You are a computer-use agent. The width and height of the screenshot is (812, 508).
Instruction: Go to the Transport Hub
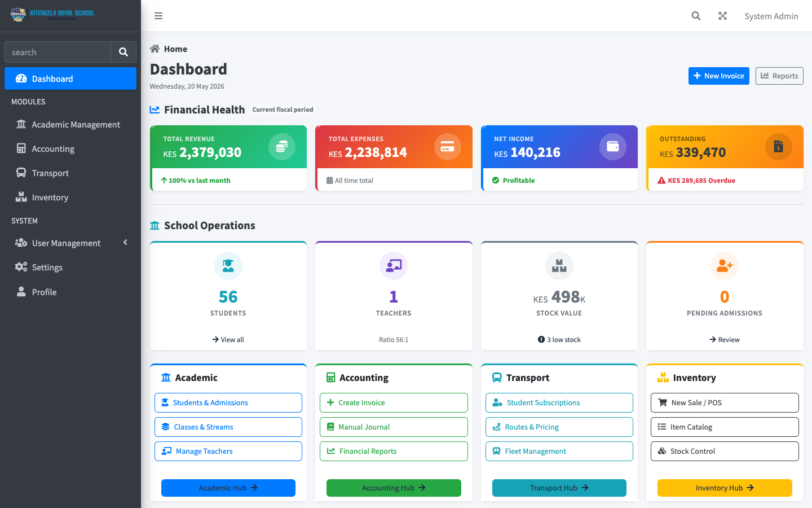point(559,488)
